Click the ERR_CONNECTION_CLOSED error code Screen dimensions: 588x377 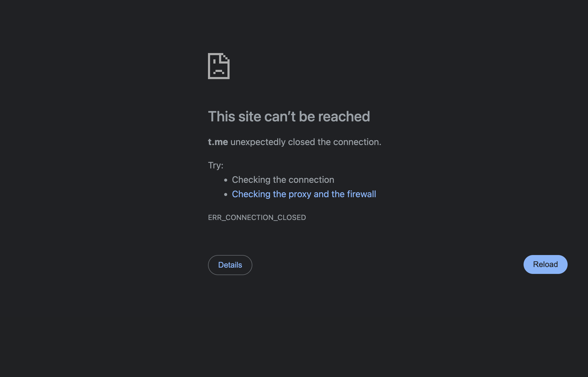(257, 217)
